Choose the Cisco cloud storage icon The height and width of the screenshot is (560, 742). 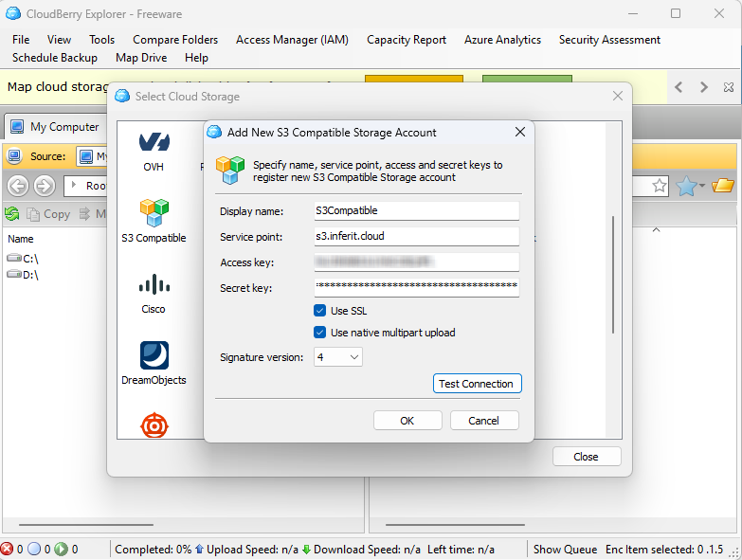pos(154,283)
